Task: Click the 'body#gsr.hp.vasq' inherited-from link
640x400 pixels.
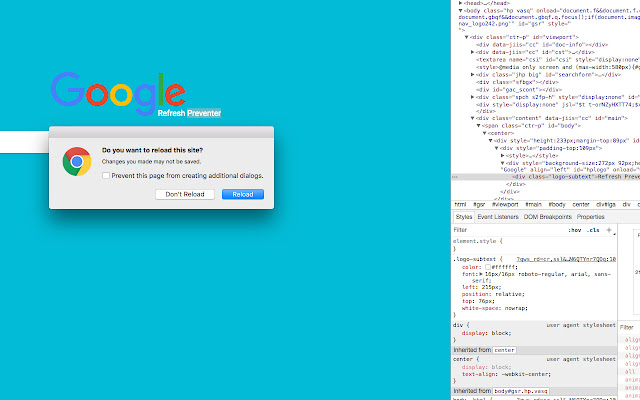Action: 520,391
